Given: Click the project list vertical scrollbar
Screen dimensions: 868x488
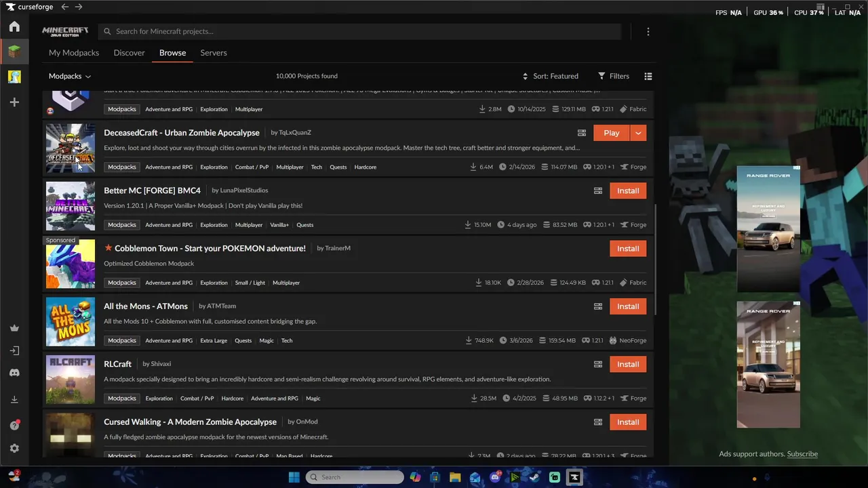Looking at the screenshot, I should (x=656, y=259).
